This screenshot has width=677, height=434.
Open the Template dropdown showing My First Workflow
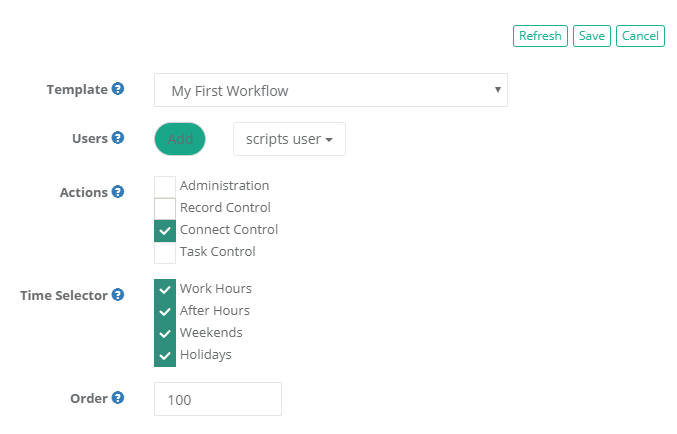330,90
